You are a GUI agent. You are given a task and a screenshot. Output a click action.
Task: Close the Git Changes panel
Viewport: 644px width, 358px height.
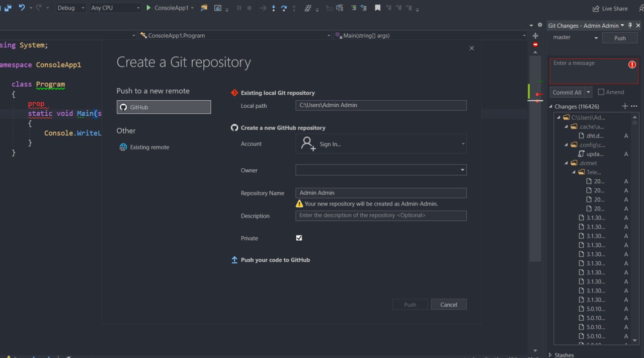pyautogui.click(x=638, y=26)
